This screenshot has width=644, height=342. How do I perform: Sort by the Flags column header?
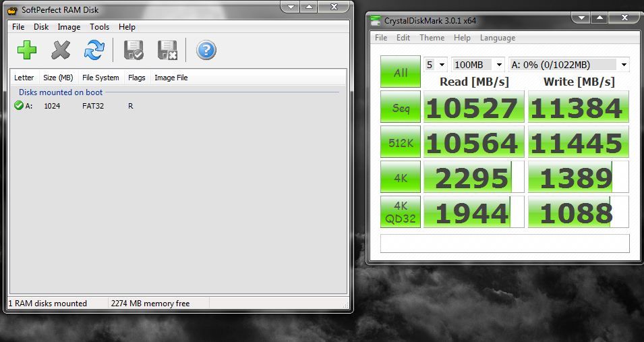[x=136, y=78]
